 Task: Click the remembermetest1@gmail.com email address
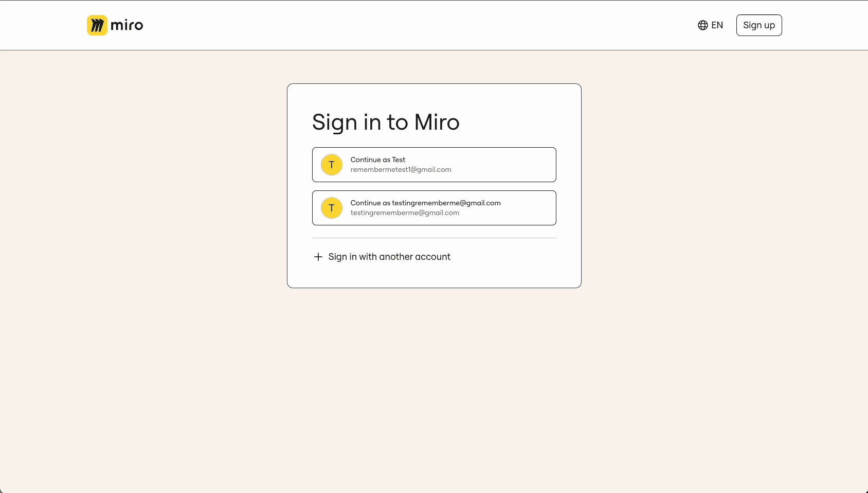pos(401,170)
